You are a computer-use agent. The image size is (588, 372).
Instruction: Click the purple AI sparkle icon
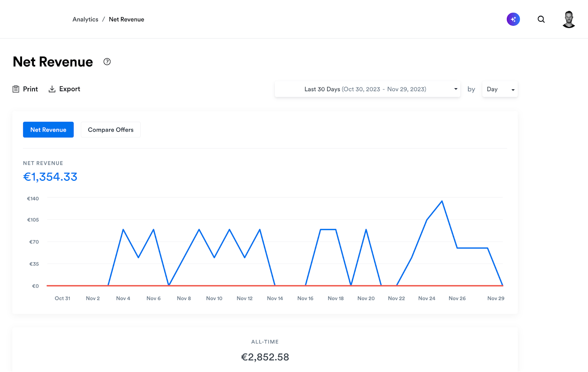pos(513,19)
